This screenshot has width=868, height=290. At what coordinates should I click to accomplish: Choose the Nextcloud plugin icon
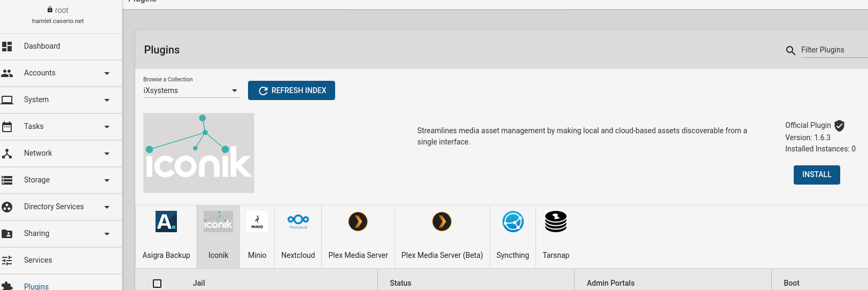(298, 222)
